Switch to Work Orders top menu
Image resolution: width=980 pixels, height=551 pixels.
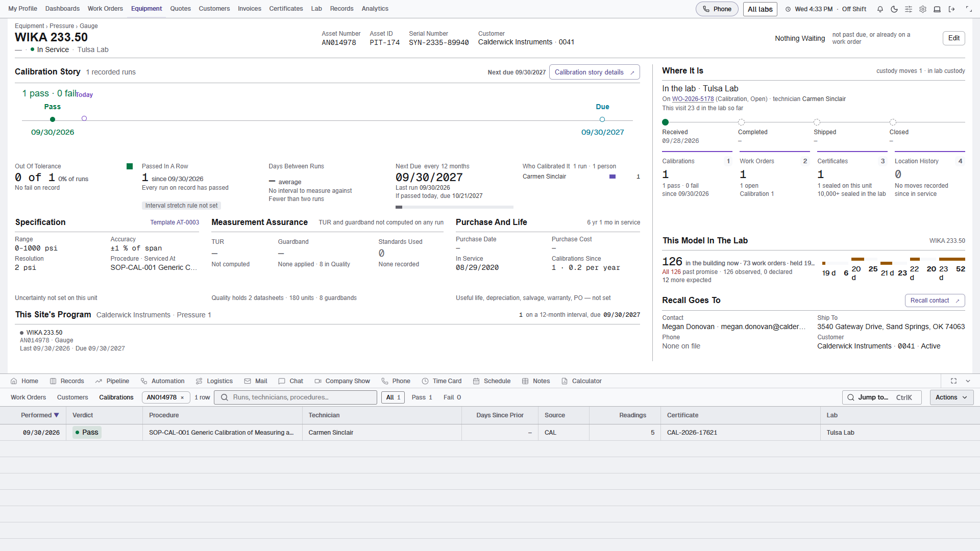tap(105, 9)
